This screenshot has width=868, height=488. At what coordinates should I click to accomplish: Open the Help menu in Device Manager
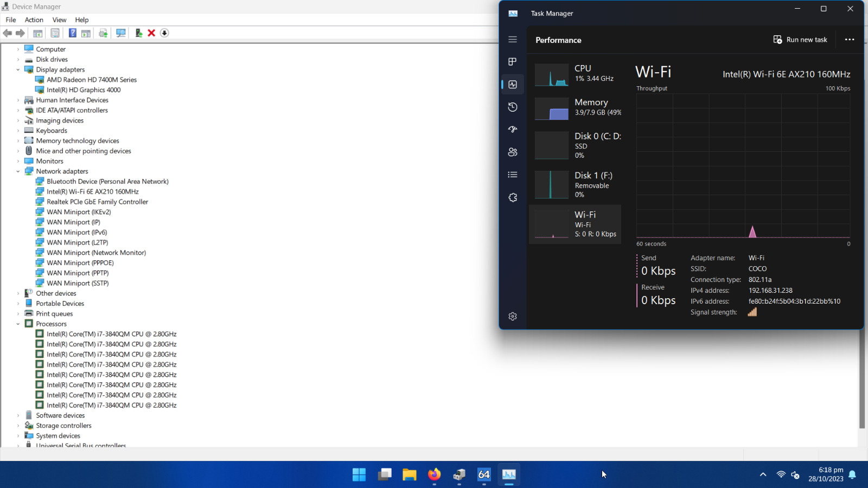[82, 20]
